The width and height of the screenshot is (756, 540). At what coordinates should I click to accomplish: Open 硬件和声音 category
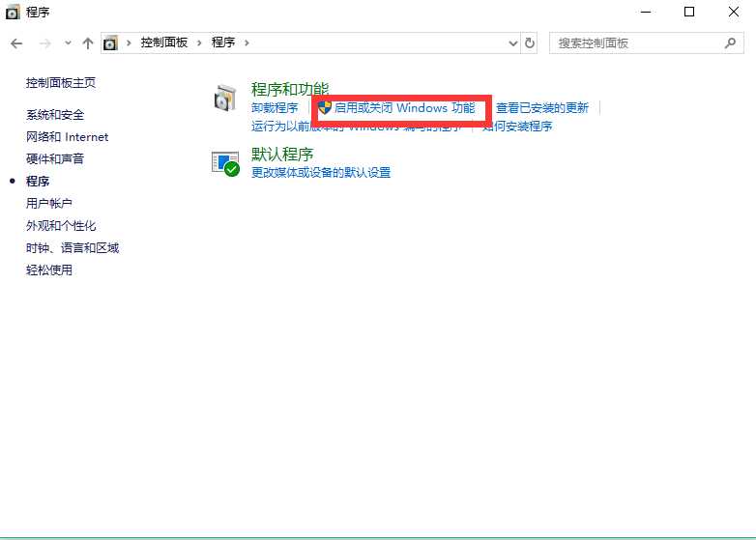(55, 159)
